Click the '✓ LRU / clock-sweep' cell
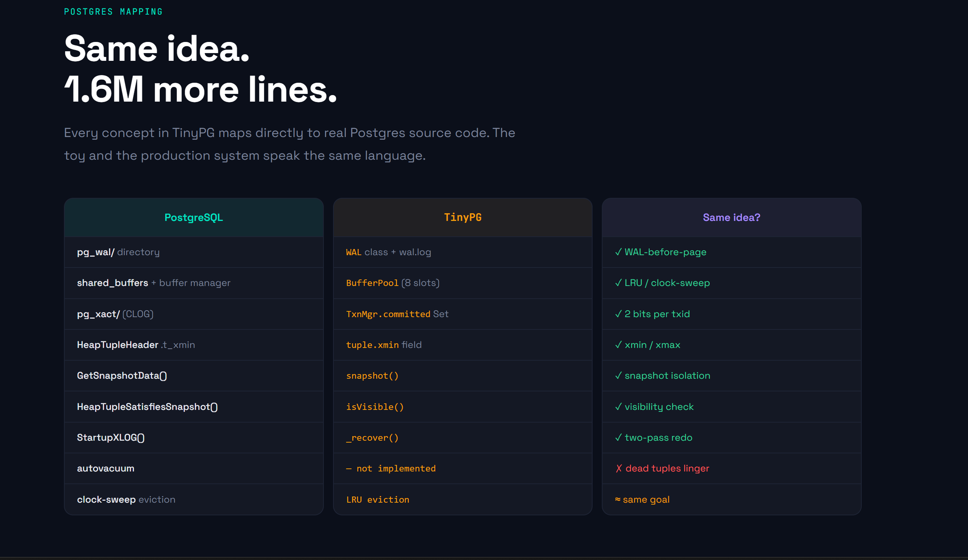The height and width of the screenshot is (560, 968). click(731, 283)
